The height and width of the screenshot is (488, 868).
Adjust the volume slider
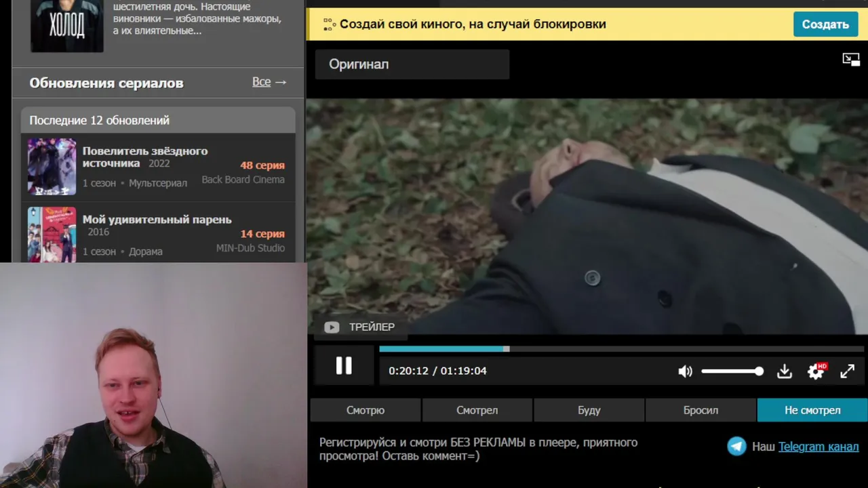tap(732, 371)
